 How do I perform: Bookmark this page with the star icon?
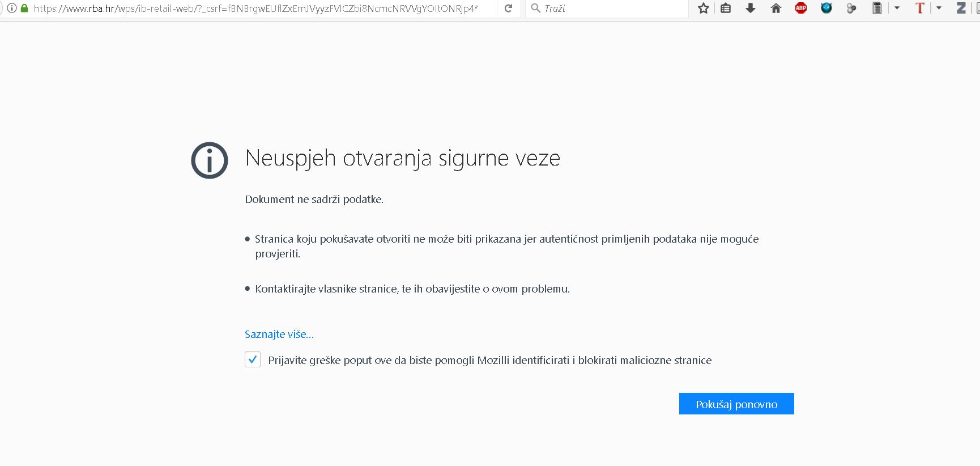tap(704, 9)
